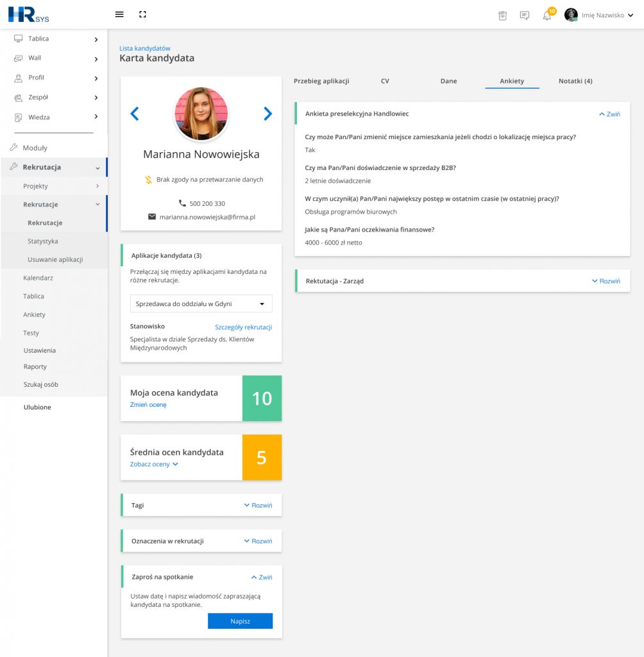The width and height of the screenshot is (644, 657).
Task: Open Szukaj osób in the sidebar
Action: point(40,384)
